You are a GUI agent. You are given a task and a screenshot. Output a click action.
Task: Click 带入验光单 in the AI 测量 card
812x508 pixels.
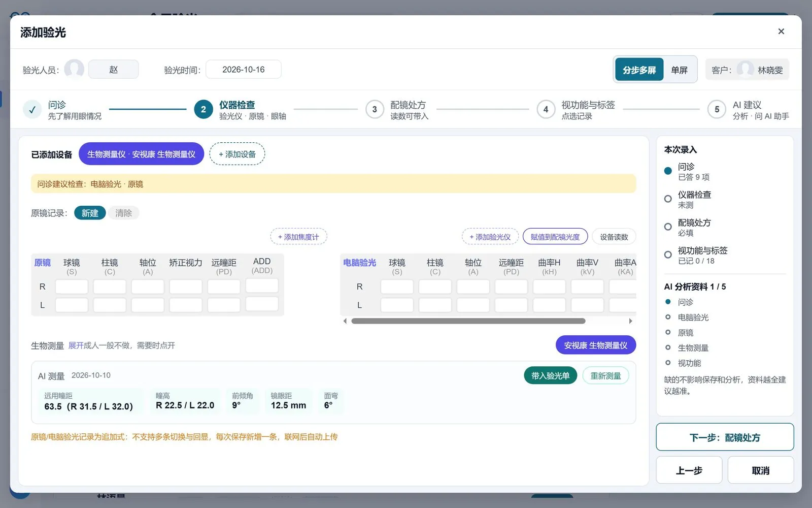(550, 375)
